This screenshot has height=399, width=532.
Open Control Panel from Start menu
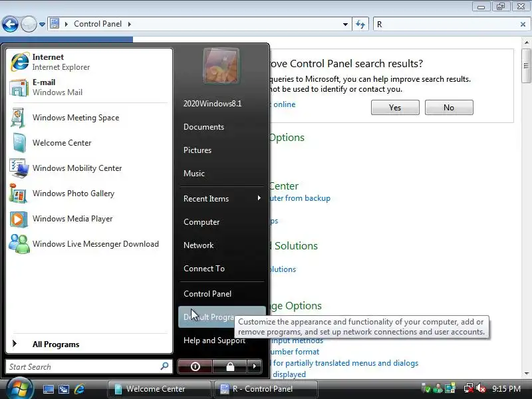tap(221, 294)
